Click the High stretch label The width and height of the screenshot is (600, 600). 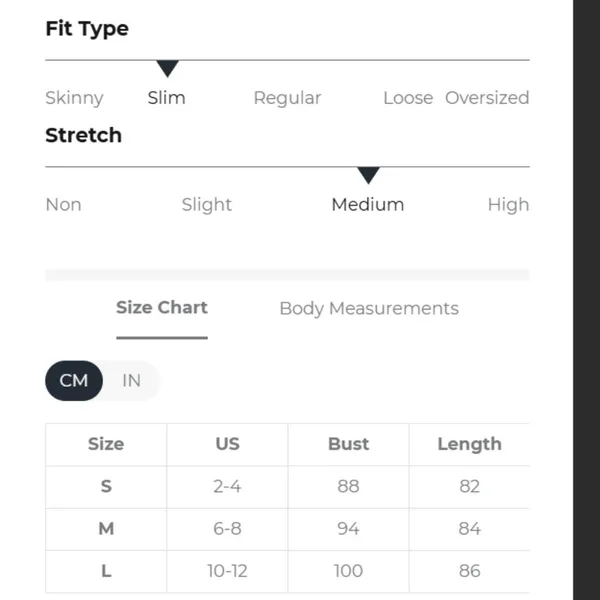coord(508,205)
